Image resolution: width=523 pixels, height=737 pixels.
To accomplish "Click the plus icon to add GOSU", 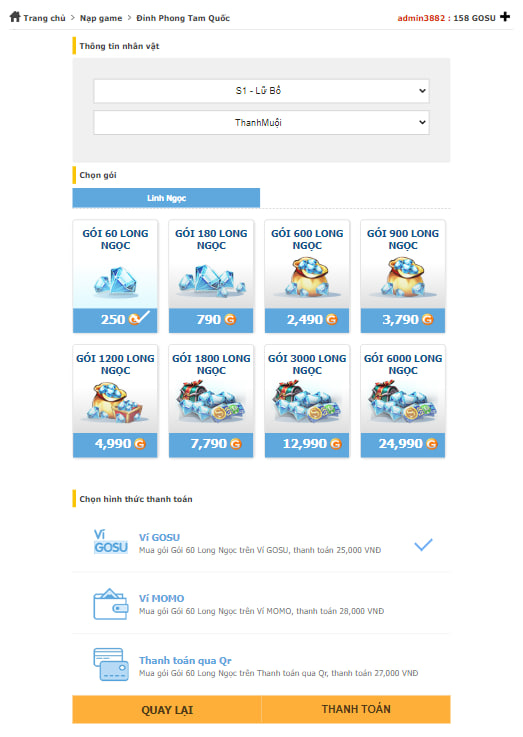I will coord(505,17).
